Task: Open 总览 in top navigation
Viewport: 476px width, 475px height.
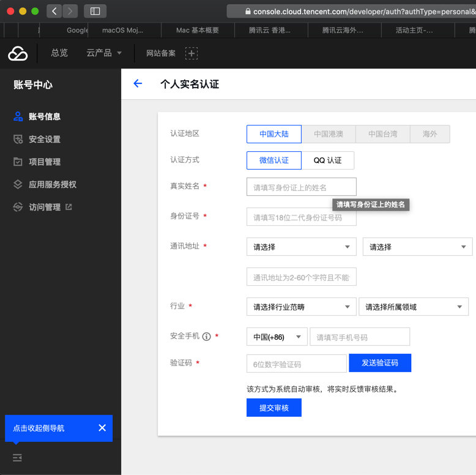Action: tap(59, 53)
